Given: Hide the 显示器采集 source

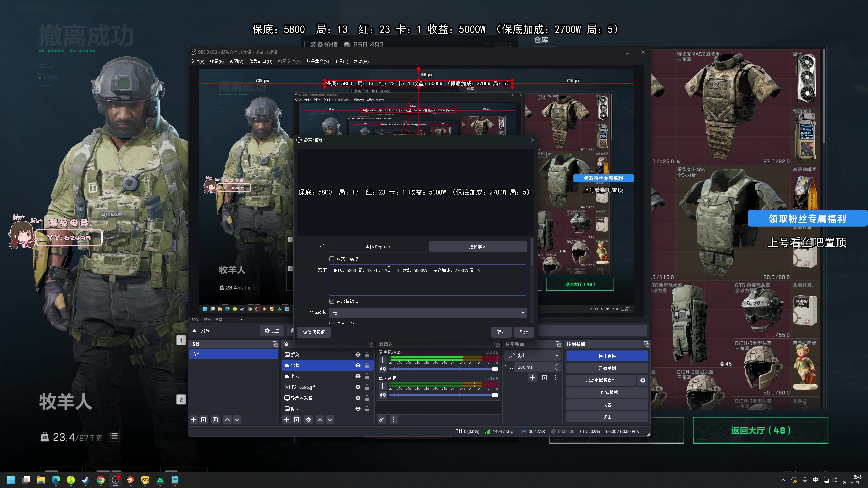Looking at the screenshot, I should click(358, 398).
